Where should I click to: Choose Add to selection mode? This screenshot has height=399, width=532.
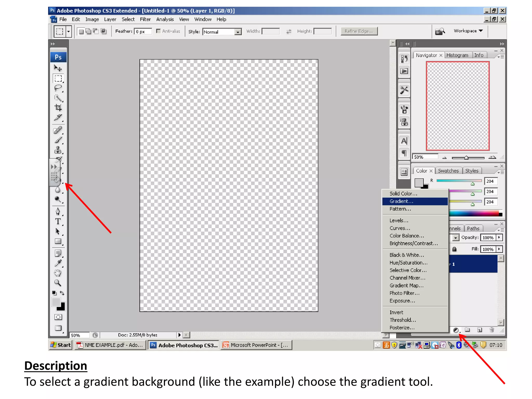click(x=88, y=31)
